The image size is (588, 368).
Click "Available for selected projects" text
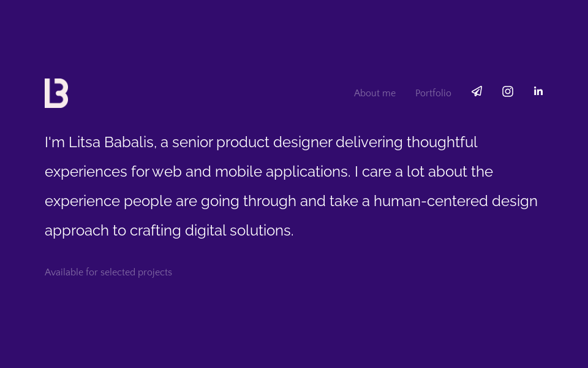coord(108,272)
